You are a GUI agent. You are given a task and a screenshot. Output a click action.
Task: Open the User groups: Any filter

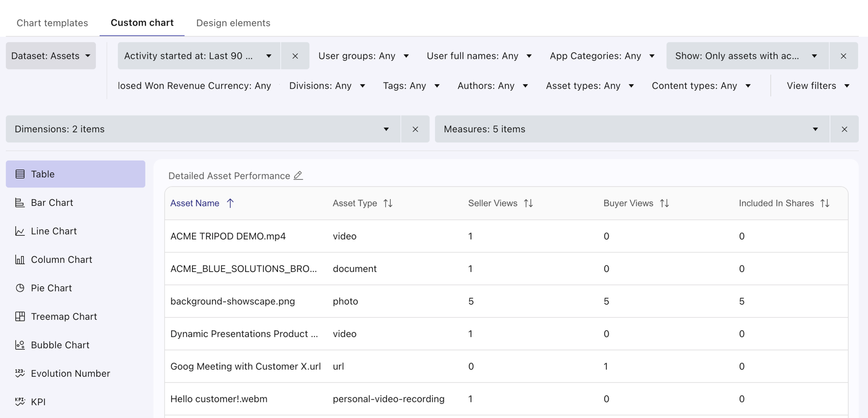(363, 56)
